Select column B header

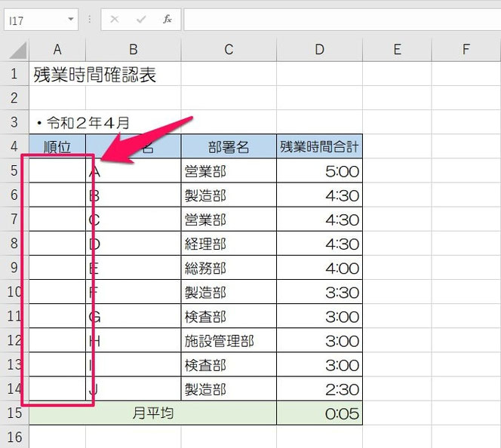coord(134,50)
